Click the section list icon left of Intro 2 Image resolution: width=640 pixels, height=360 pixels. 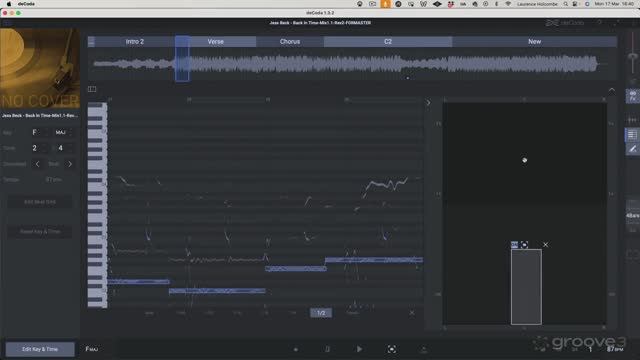91,42
